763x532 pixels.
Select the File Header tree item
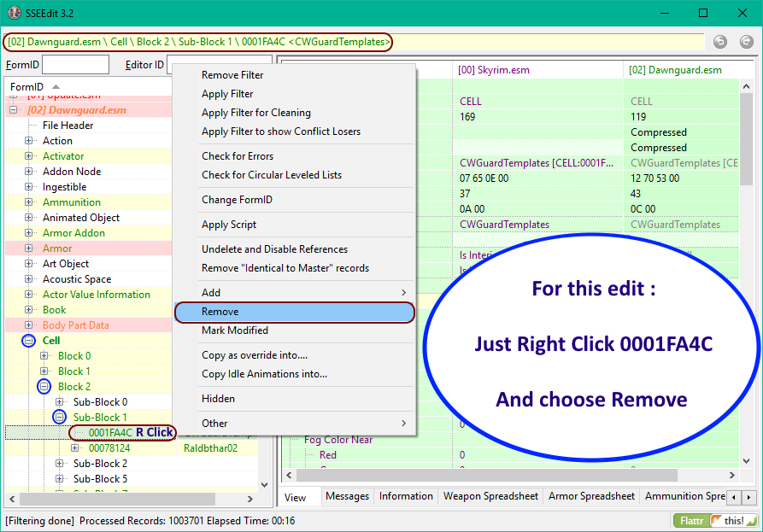tap(67, 126)
